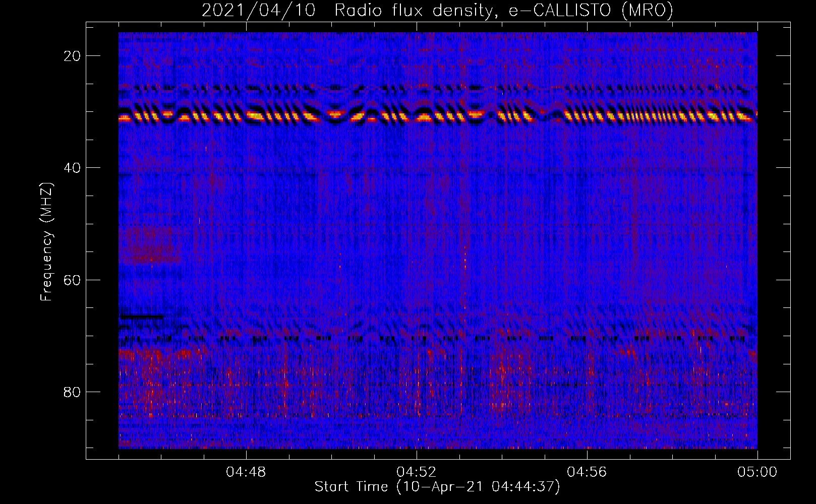
Task: Click the 60 MHz frequency tick label
Action: click(x=73, y=280)
